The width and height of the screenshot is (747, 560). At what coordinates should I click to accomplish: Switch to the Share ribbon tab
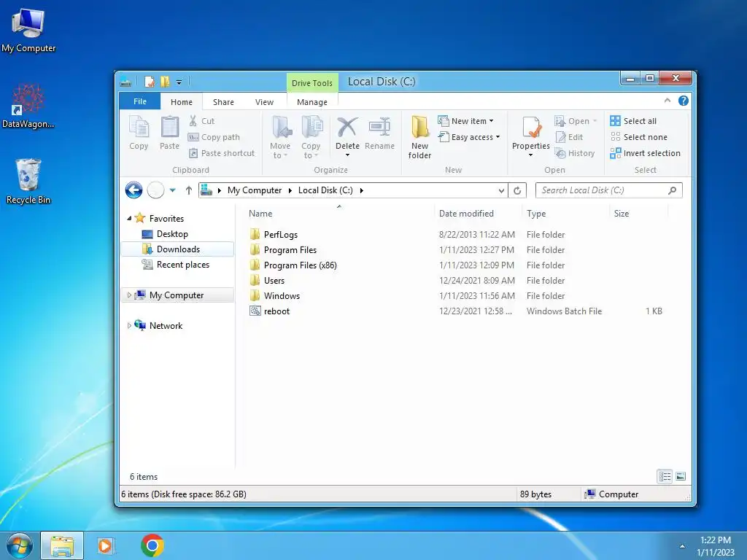[223, 102]
